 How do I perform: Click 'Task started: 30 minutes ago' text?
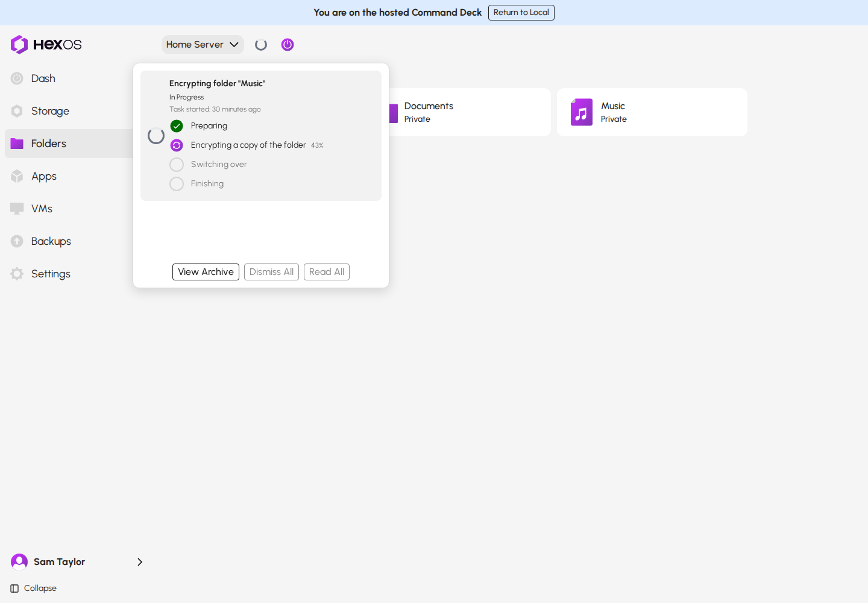tap(215, 109)
